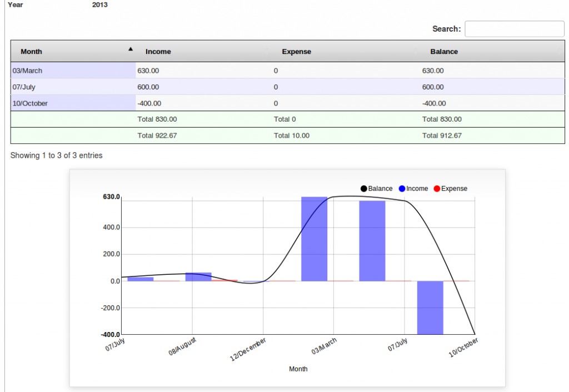The height and width of the screenshot is (392, 569).
Task: Click the -400.00 income cell
Action: pos(149,103)
